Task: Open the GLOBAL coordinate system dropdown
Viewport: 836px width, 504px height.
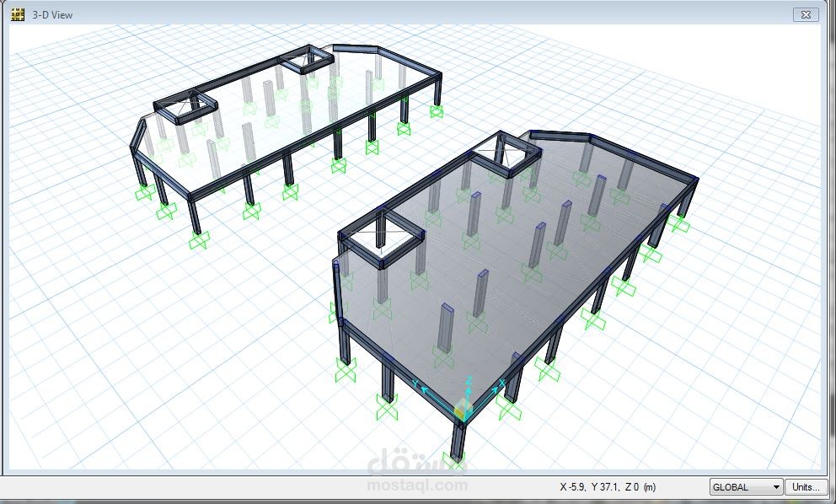Action: [x=746, y=487]
